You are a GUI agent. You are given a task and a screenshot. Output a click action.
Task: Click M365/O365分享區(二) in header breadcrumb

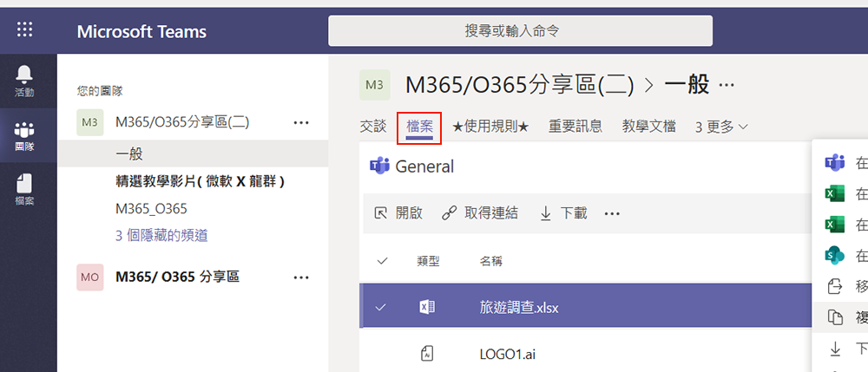[x=519, y=86]
